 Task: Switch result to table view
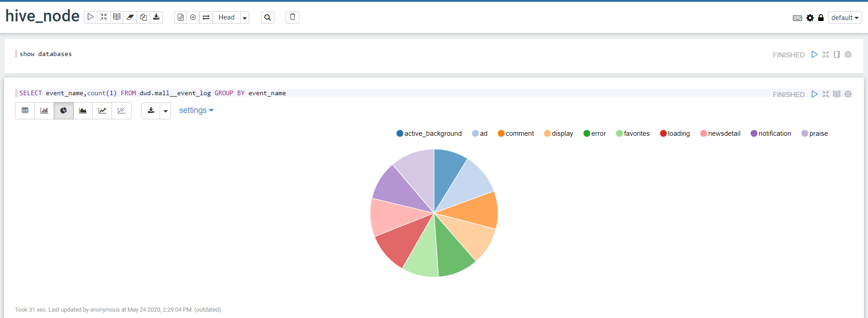[x=25, y=111]
